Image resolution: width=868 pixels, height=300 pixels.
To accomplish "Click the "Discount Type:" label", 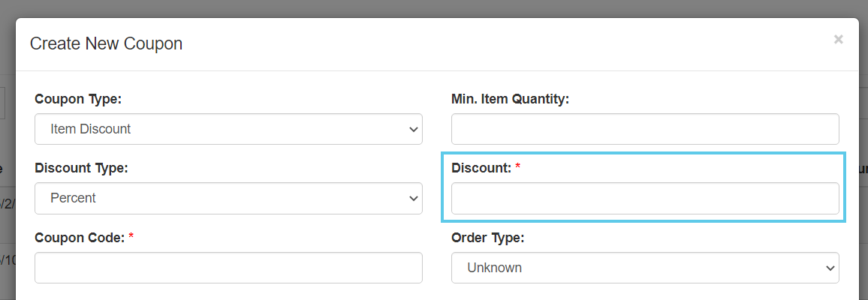I will tap(81, 168).
